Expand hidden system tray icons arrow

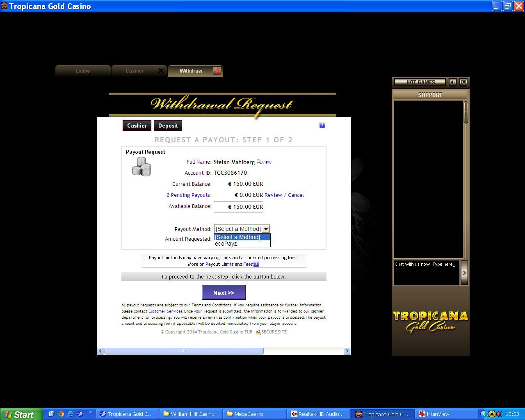pyautogui.click(x=484, y=414)
